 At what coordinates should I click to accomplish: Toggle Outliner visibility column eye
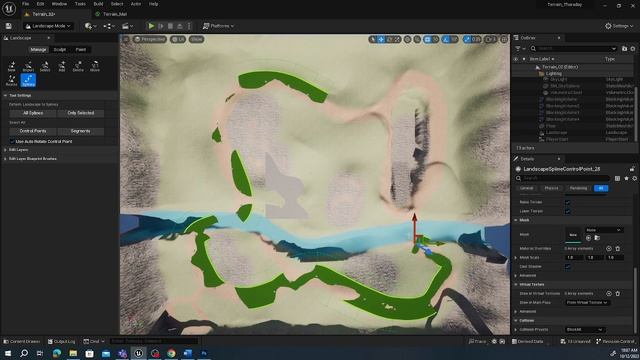click(516, 59)
